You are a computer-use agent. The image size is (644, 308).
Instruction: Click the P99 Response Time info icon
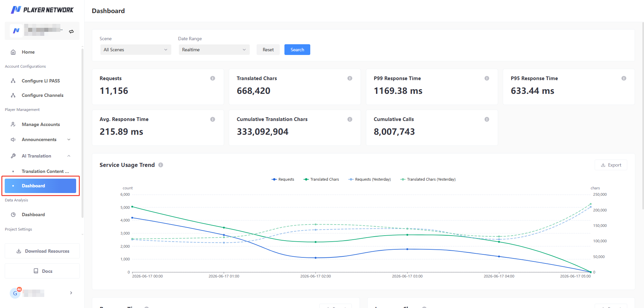[x=487, y=78]
